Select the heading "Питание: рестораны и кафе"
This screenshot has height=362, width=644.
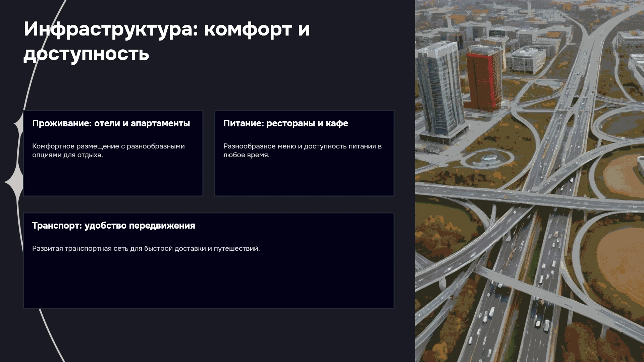[x=286, y=123]
